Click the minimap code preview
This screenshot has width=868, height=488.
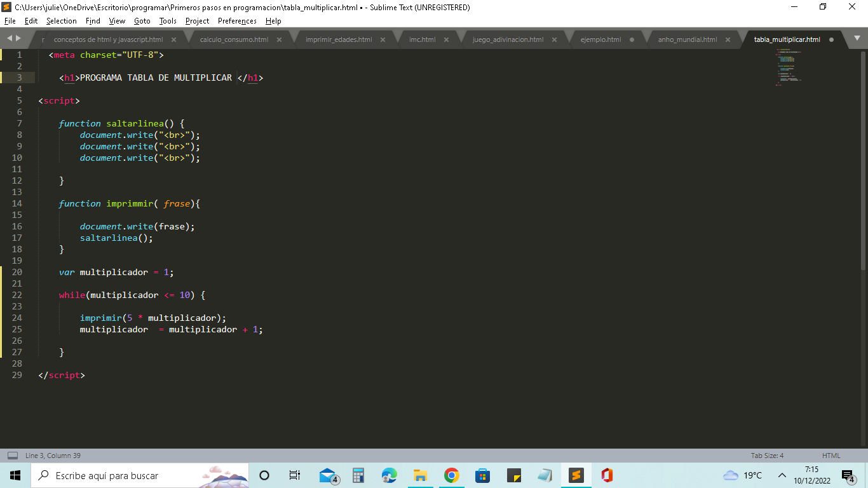point(789,66)
